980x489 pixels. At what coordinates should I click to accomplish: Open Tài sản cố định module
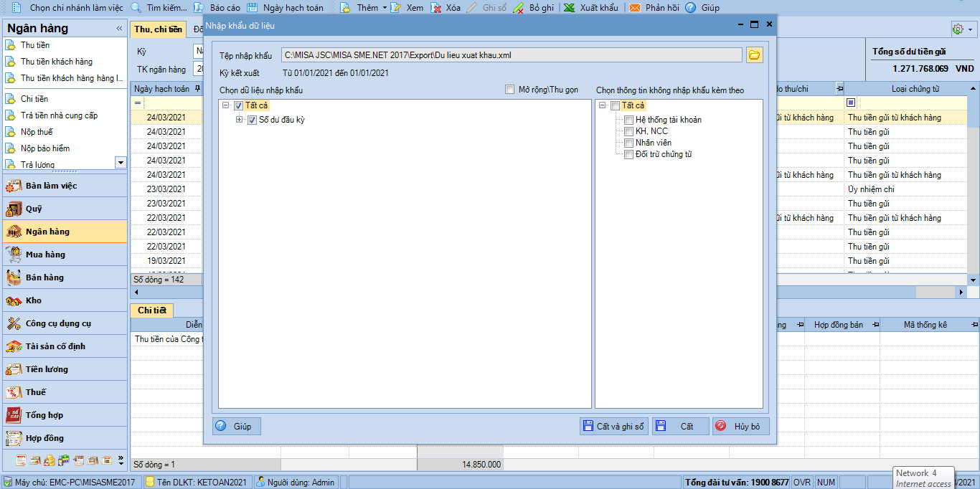pyautogui.click(x=65, y=346)
